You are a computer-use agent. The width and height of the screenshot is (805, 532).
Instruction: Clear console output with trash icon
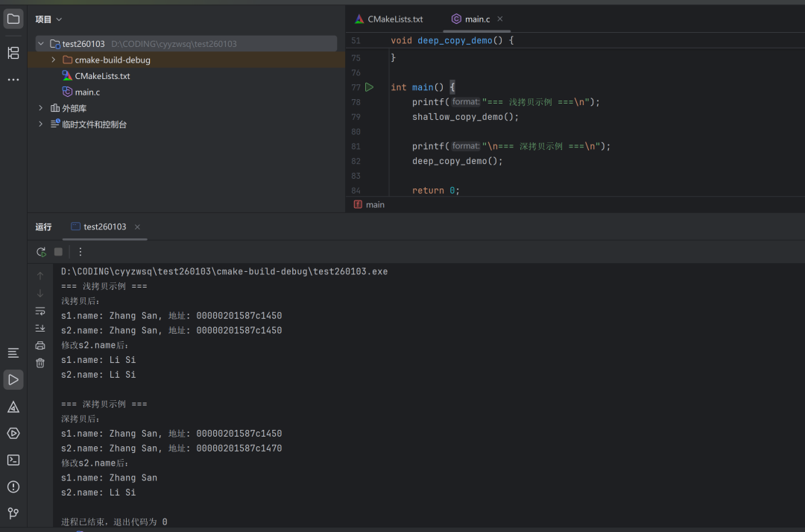coord(40,363)
